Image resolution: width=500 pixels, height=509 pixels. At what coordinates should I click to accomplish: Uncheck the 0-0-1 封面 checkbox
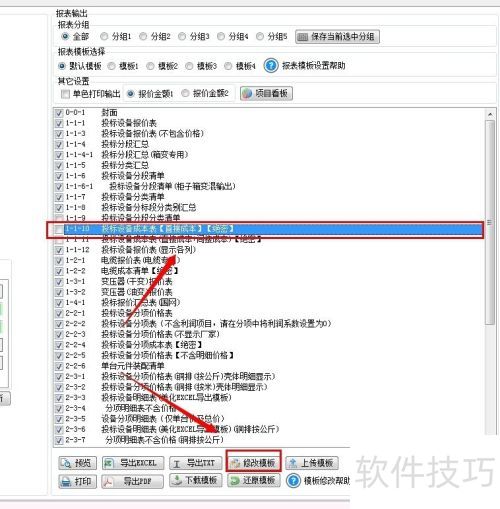[x=59, y=113]
